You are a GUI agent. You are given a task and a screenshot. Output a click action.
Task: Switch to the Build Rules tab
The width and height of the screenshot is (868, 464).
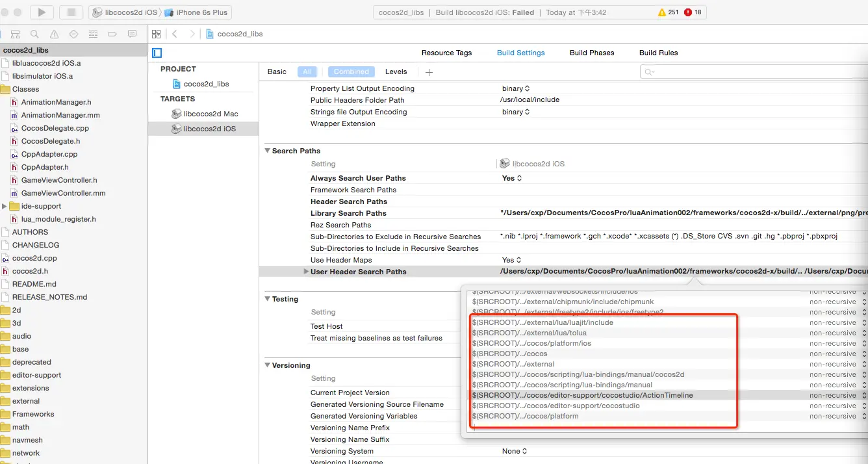(x=659, y=53)
